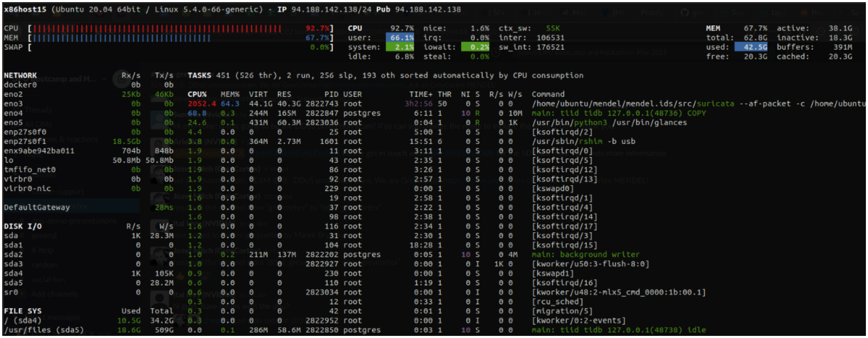Viewport: 868px width, 338px height.
Task: Click the enx9abe942ba011 interface name
Action: tap(39, 151)
